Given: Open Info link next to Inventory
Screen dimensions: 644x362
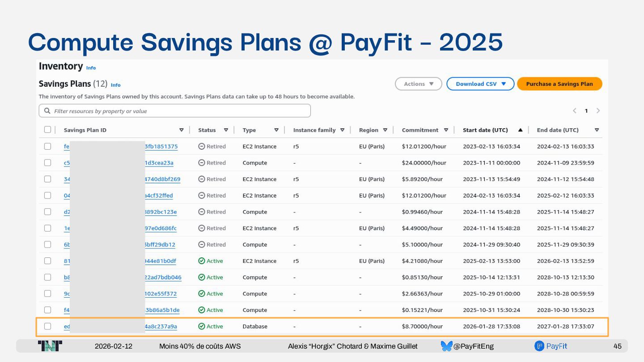Looking at the screenshot, I should tap(91, 68).
